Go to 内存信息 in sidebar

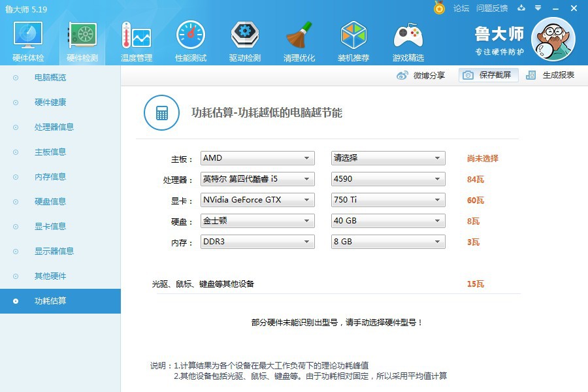point(60,176)
